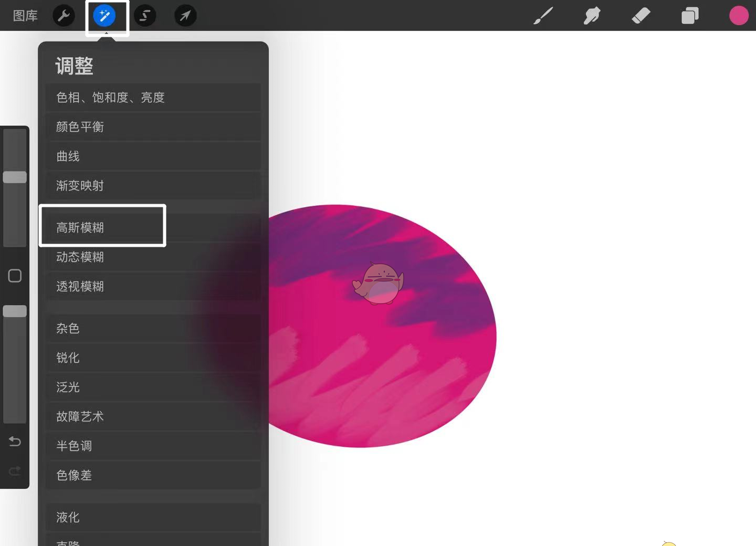756x546 pixels.
Task: Apply the 泛光 effect
Action: pos(153,387)
